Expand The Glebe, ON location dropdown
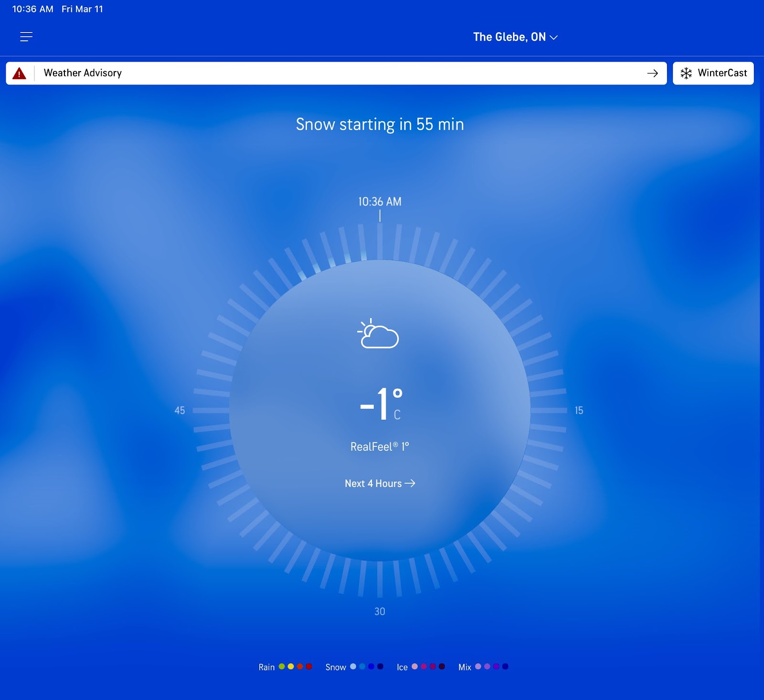Image resolution: width=764 pixels, height=700 pixels. (515, 37)
